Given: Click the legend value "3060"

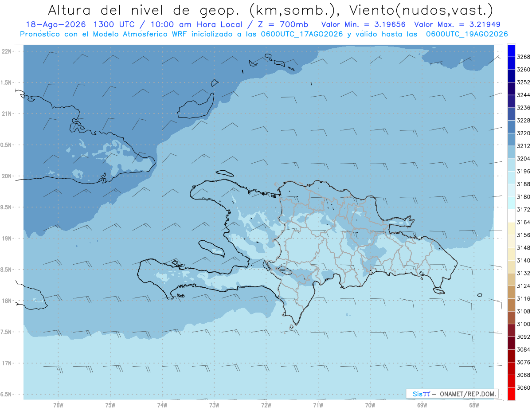Looking at the screenshot, I should pos(524,388).
